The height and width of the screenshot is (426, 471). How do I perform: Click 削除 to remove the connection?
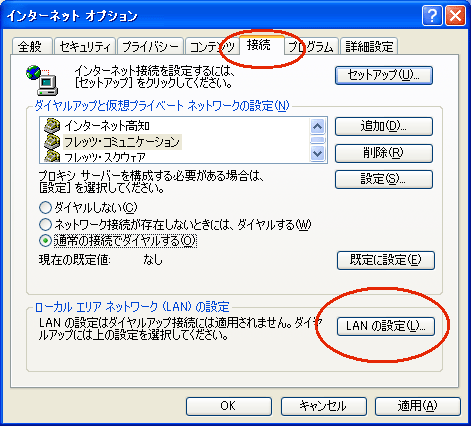(x=384, y=153)
